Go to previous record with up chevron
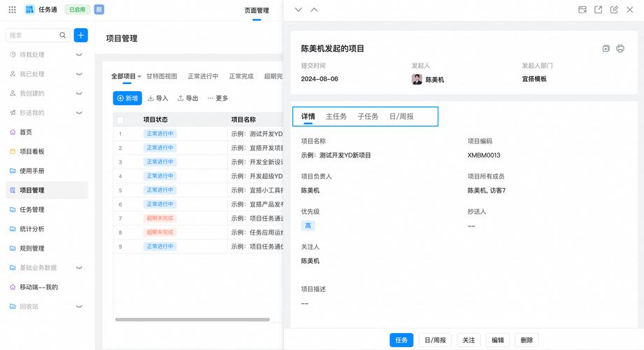The width and height of the screenshot is (644, 350). [314, 10]
